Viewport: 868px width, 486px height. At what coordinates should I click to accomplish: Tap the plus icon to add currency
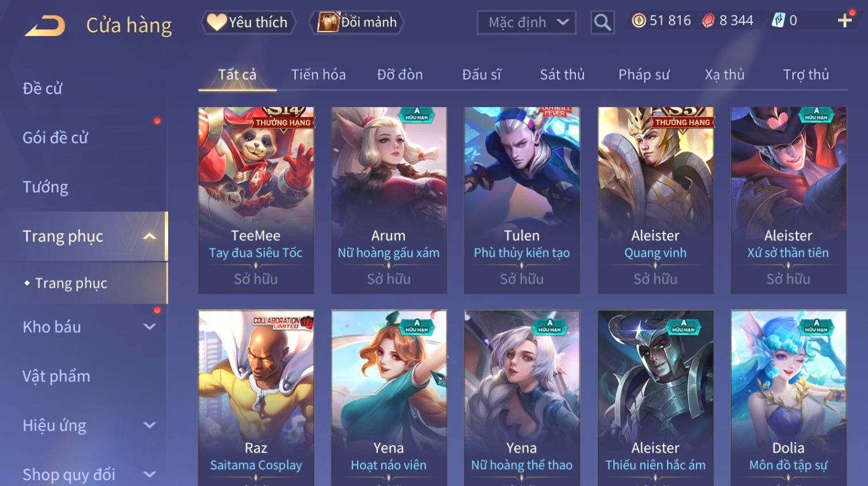click(845, 21)
